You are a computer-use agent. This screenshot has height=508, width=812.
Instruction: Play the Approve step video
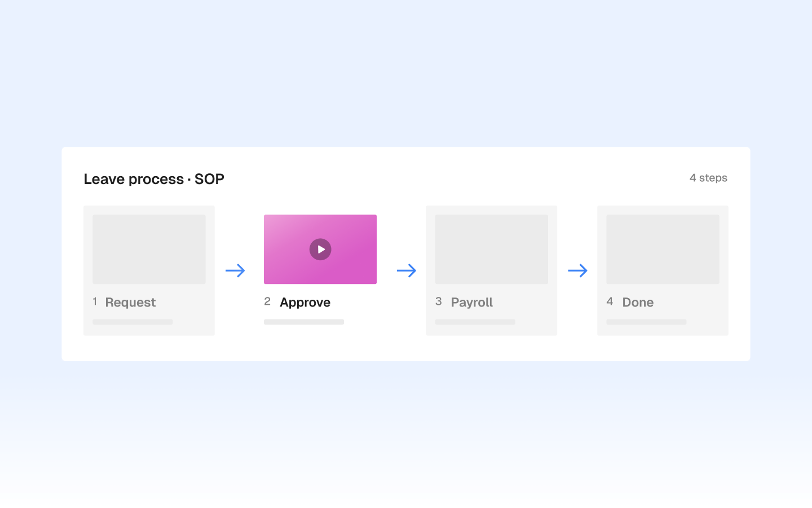(x=320, y=249)
